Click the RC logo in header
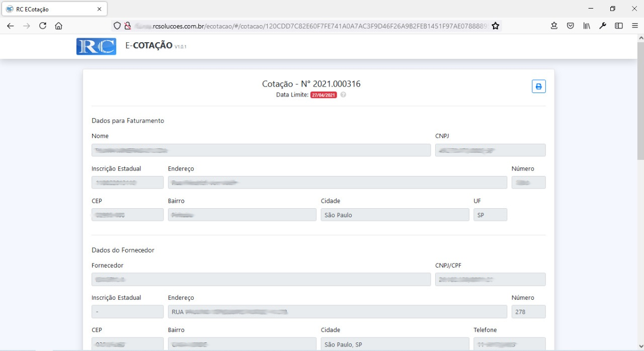644x351 pixels. point(96,46)
